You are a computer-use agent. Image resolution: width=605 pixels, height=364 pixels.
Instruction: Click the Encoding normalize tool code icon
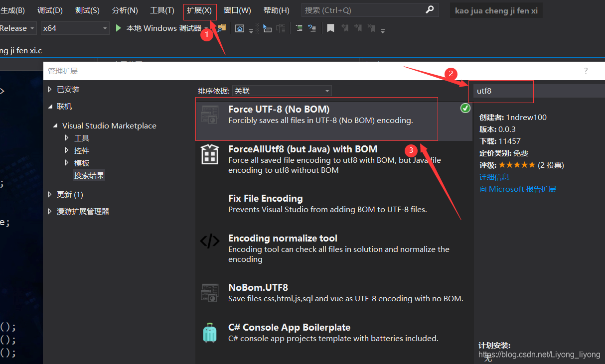tap(209, 242)
